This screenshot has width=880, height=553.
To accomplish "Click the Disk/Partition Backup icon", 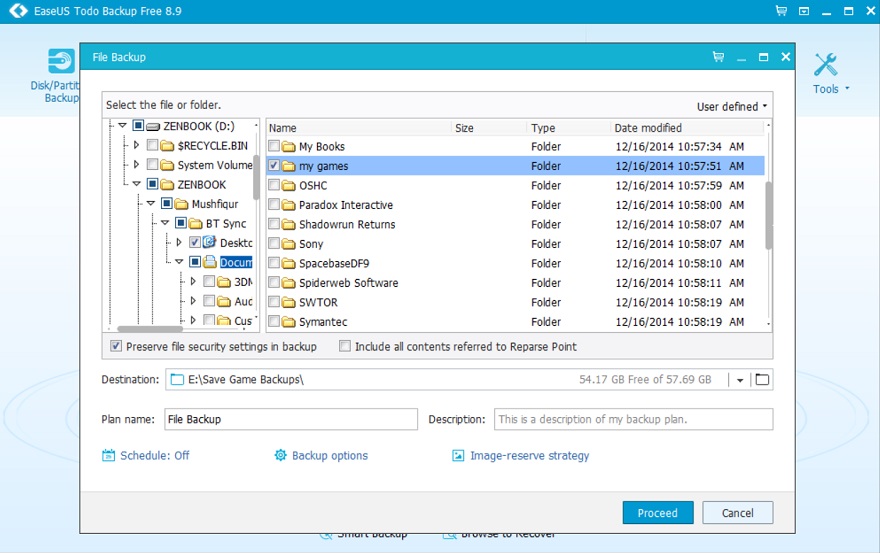I will (61, 62).
